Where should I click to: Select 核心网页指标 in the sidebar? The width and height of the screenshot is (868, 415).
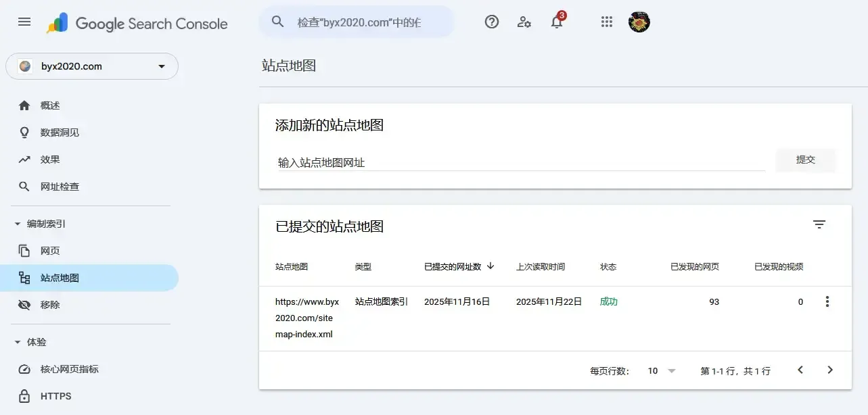pyautogui.click(x=69, y=369)
